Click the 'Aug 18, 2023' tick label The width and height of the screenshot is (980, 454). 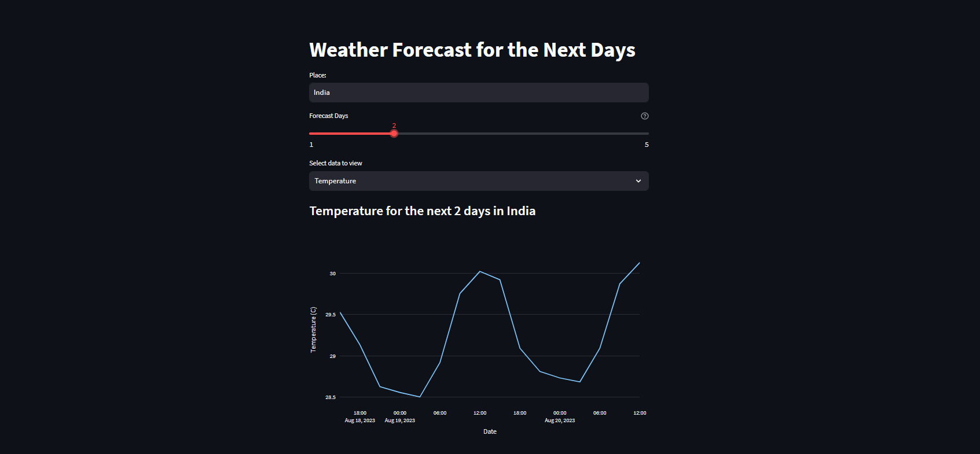point(359,420)
